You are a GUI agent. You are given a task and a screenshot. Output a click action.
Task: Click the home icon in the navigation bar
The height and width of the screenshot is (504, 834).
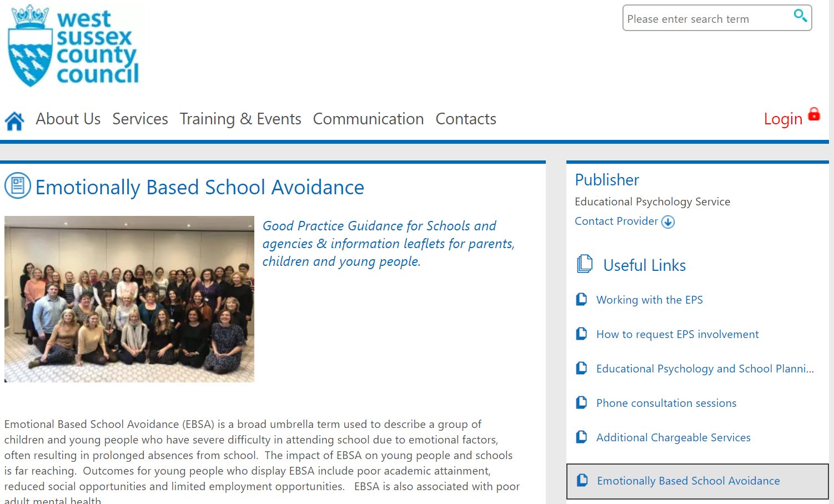14,119
